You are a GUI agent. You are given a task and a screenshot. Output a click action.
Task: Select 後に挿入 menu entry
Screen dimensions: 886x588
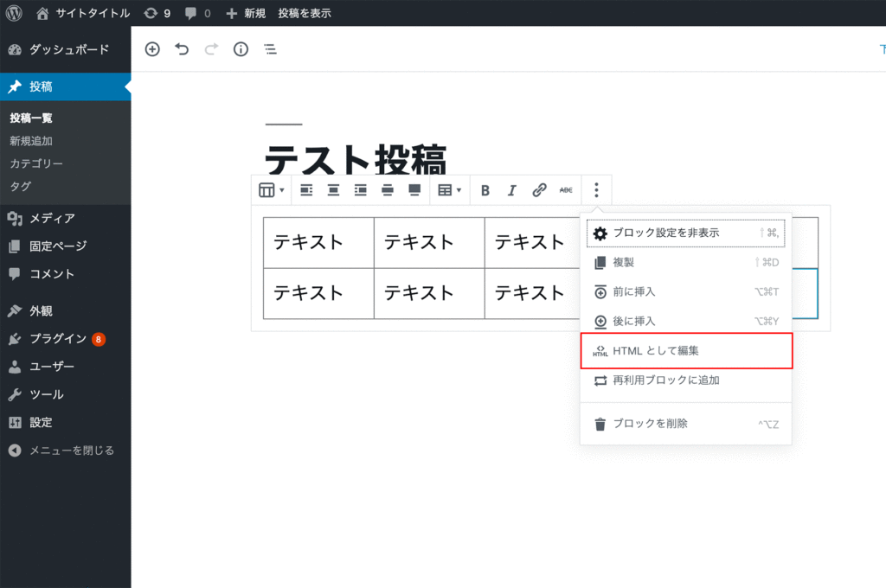tap(686, 322)
